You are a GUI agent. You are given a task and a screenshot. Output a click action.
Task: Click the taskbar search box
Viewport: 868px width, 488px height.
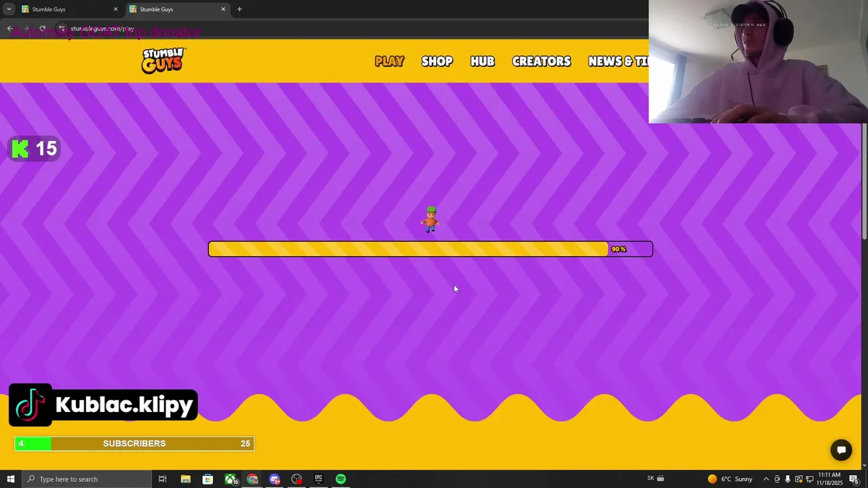tap(86, 479)
